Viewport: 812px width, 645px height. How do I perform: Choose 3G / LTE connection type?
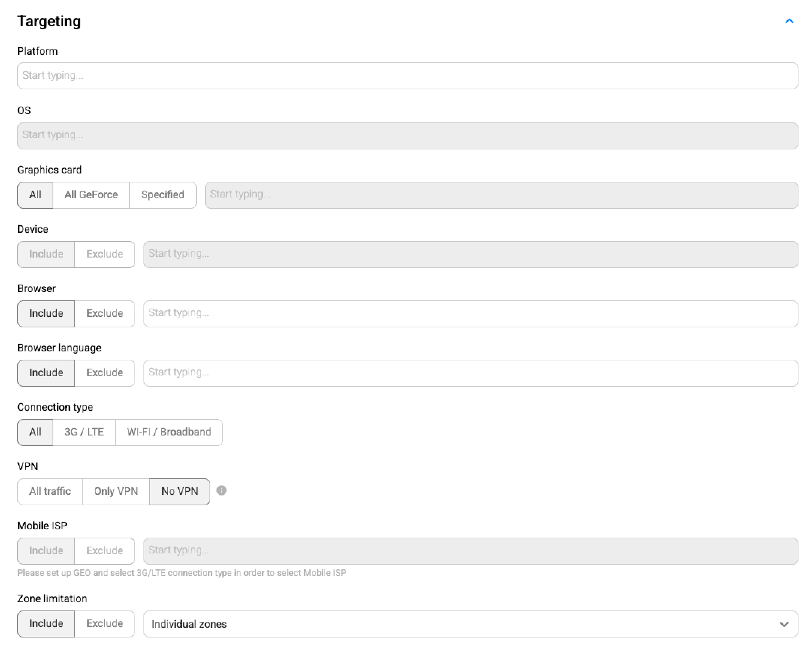coord(84,432)
